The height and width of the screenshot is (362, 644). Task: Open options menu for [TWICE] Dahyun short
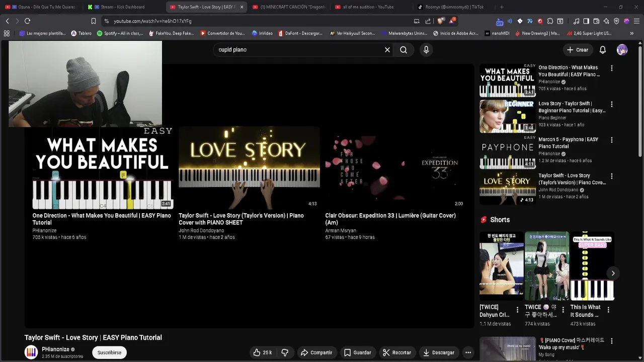[517, 310]
